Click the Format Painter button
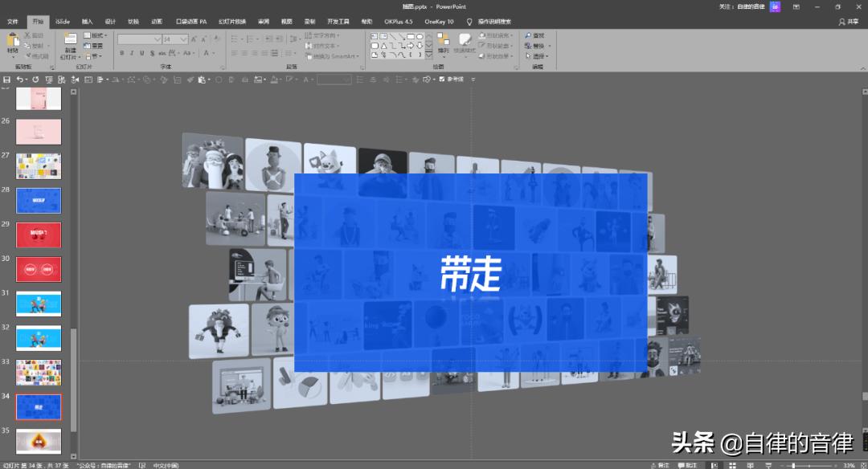 (x=37, y=56)
